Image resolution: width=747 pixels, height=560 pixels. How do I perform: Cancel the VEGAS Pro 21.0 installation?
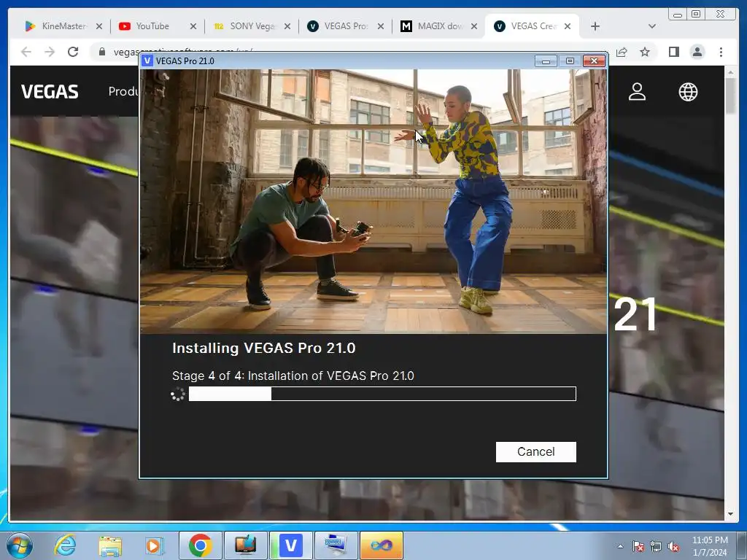(535, 451)
